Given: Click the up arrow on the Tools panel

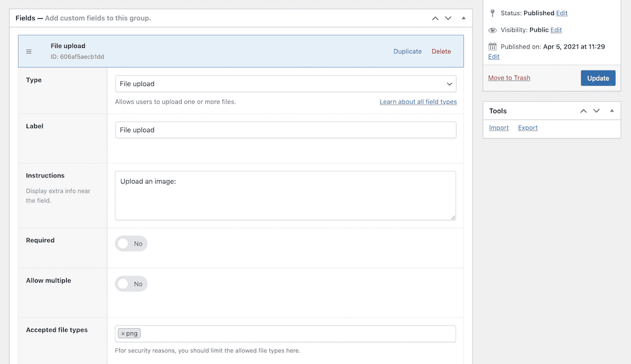Looking at the screenshot, I should 583,111.
